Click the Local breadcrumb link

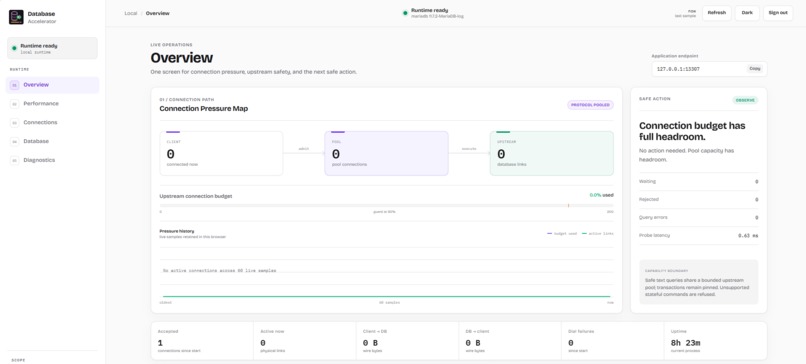point(131,13)
